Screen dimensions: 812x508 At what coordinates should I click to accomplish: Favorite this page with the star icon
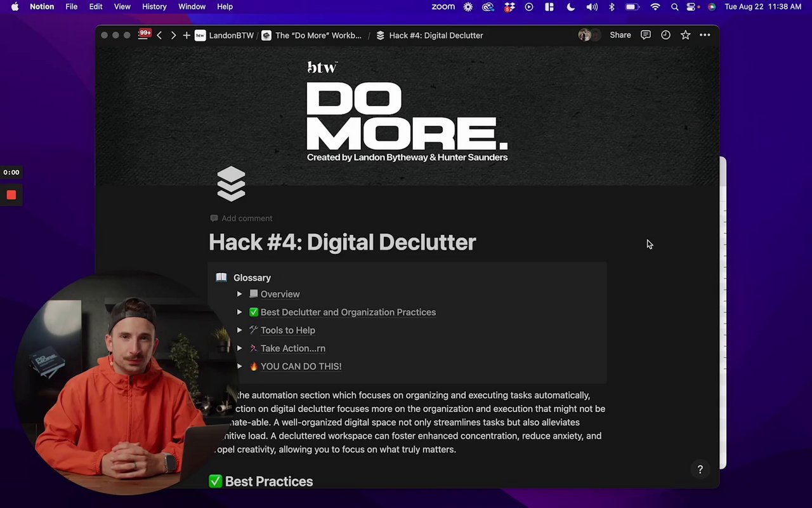(685, 35)
